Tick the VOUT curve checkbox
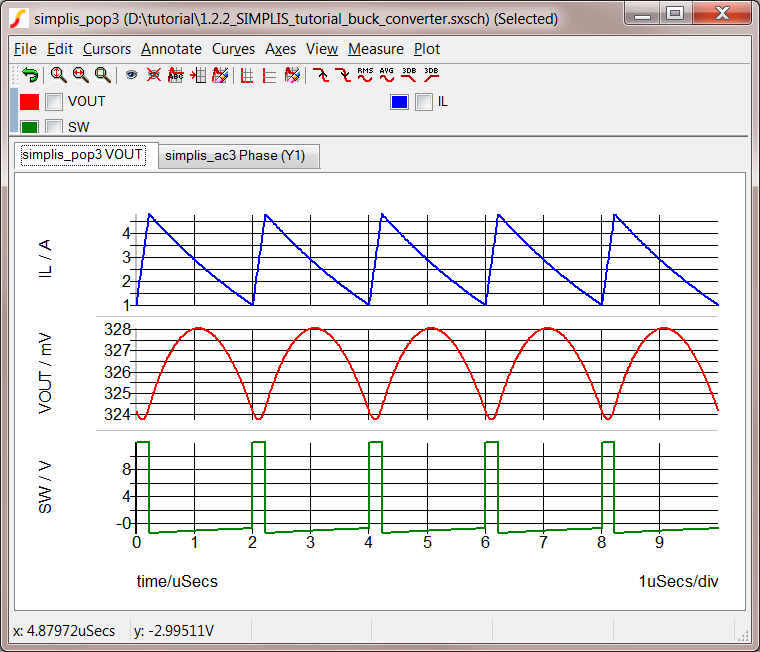The width and height of the screenshot is (760, 652). [54, 101]
